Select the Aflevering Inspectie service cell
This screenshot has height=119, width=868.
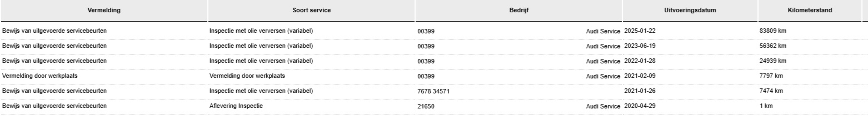coord(236,106)
